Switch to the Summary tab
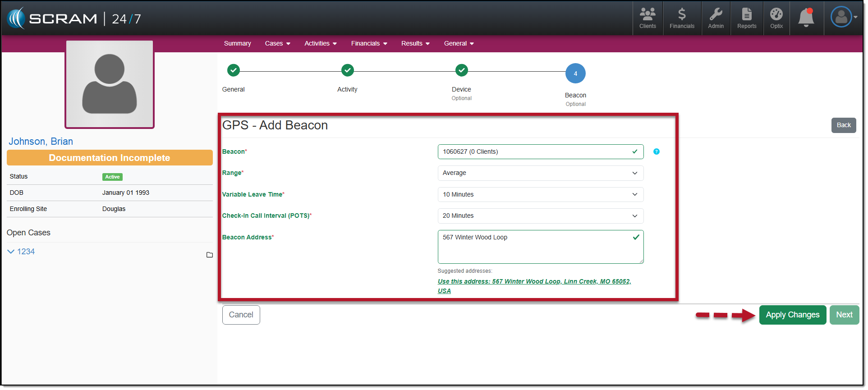This screenshot has height=390, width=868. (238, 44)
